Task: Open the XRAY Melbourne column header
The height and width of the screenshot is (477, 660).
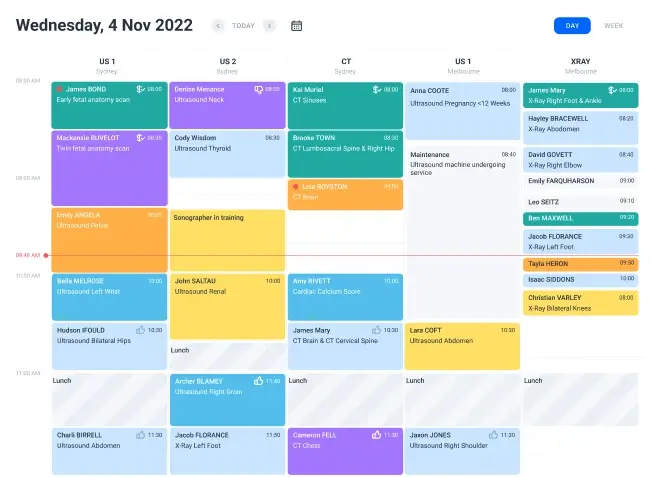Action: point(580,66)
